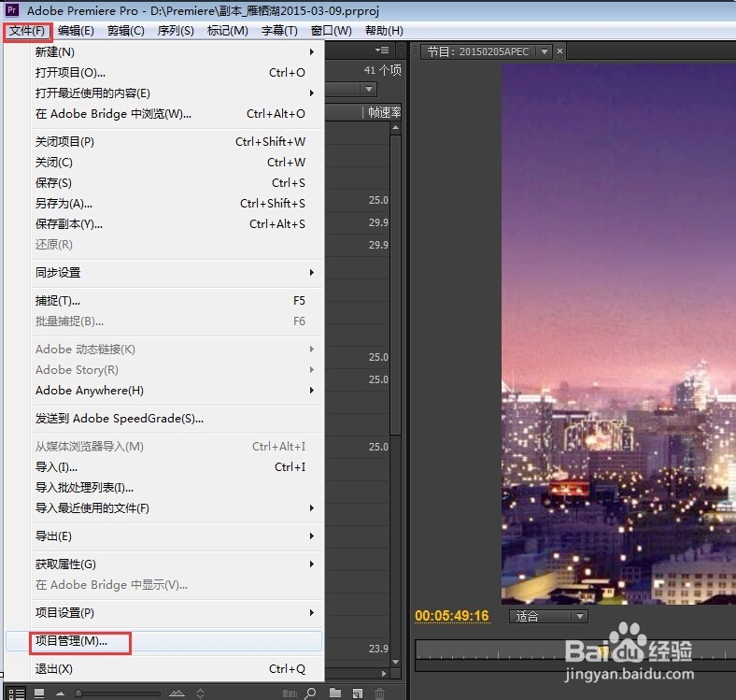
Task: Click the trash Clear icon
Action: pyautogui.click(x=379, y=693)
